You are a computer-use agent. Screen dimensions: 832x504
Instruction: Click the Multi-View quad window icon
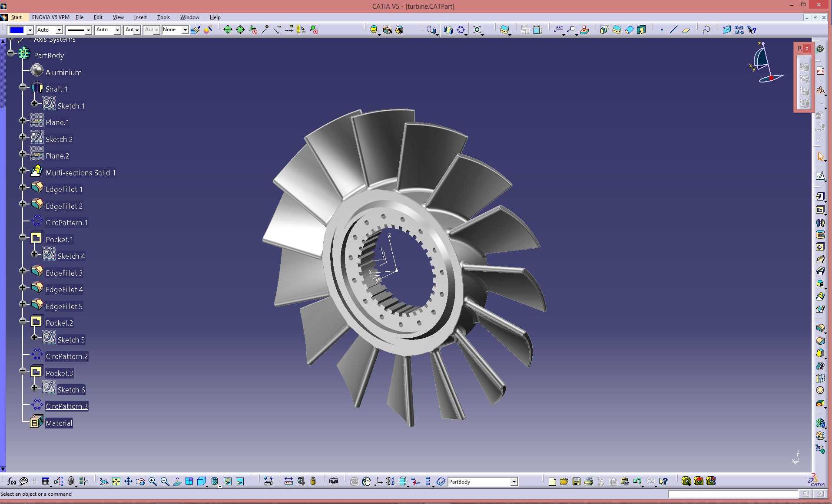click(189, 481)
